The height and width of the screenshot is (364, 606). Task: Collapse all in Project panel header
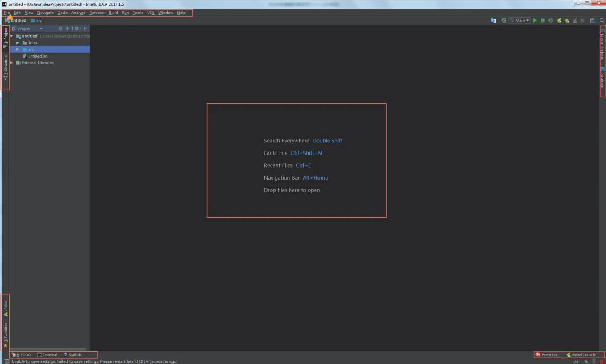(x=67, y=29)
